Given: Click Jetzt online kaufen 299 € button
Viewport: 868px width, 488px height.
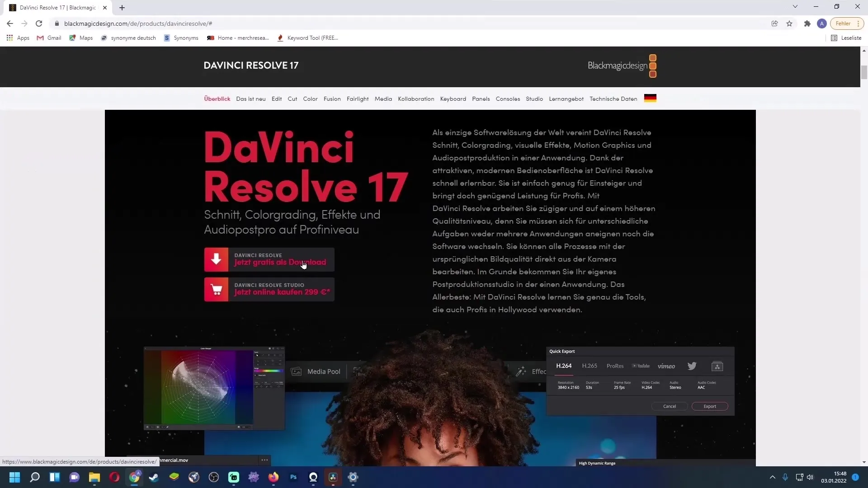Looking at the screenshot, I should coord(269,290).
